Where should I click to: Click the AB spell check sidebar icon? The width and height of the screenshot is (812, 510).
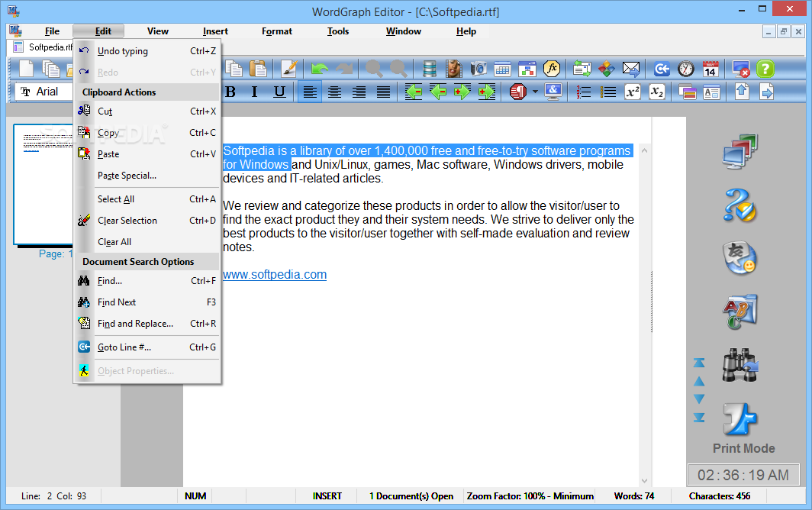coord(740,311)
